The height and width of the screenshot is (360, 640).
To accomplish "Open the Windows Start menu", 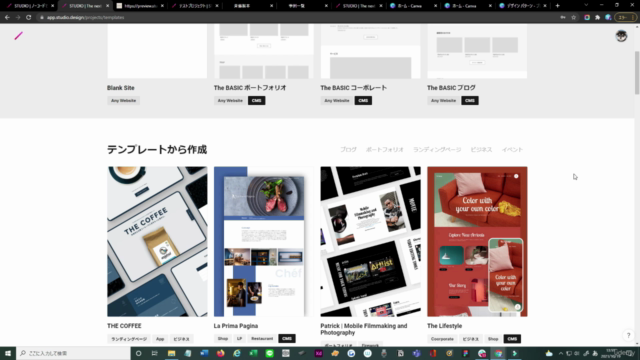I will point(8,353).
